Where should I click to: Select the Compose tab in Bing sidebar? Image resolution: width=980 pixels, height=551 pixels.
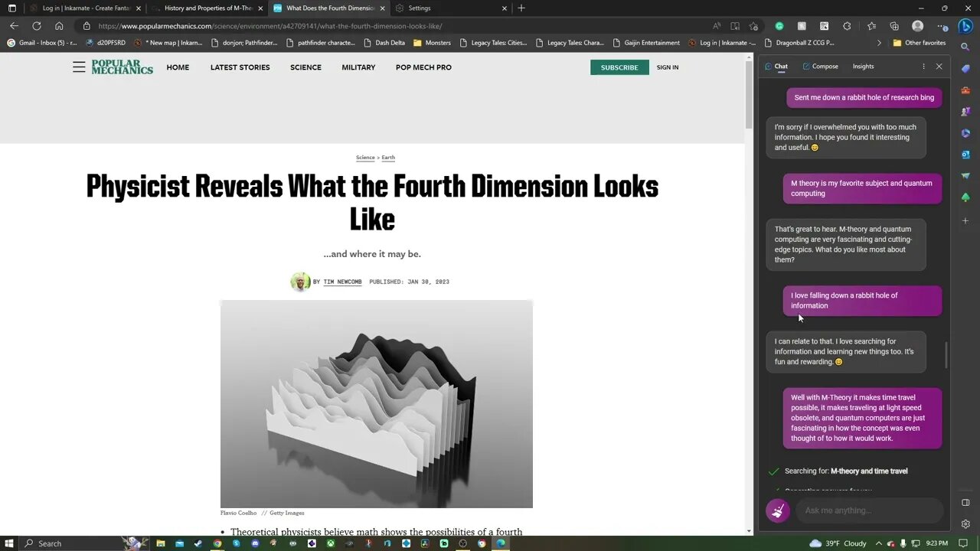click(x=820, y=67)
